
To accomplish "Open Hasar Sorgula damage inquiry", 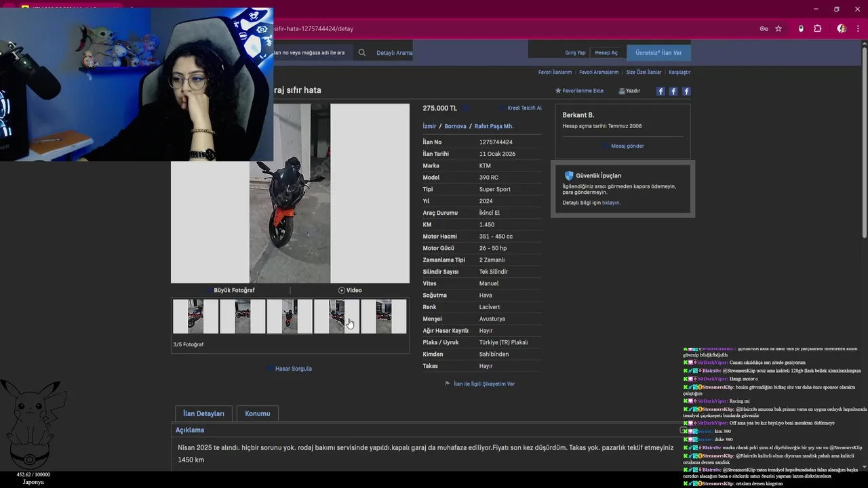I will click(x=290, y=369).
